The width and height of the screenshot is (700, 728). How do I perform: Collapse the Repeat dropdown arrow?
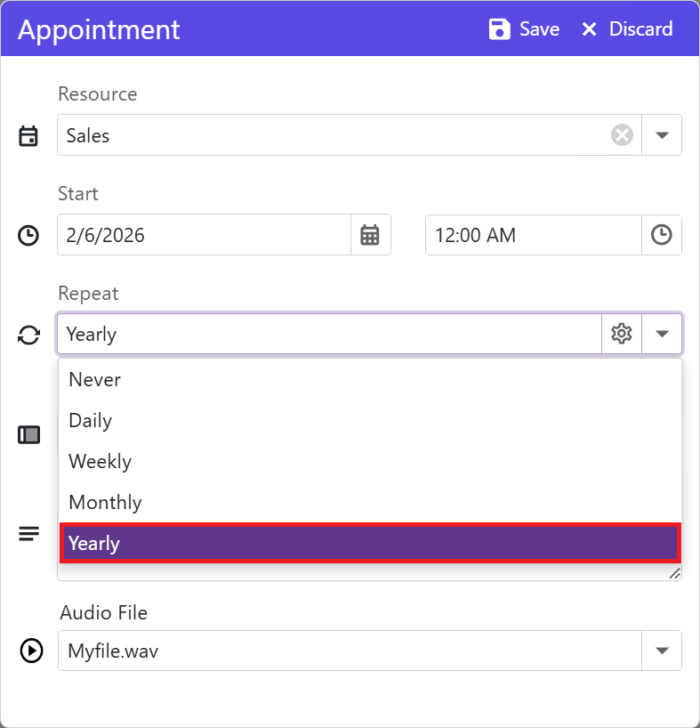click(x=662, y=335)
